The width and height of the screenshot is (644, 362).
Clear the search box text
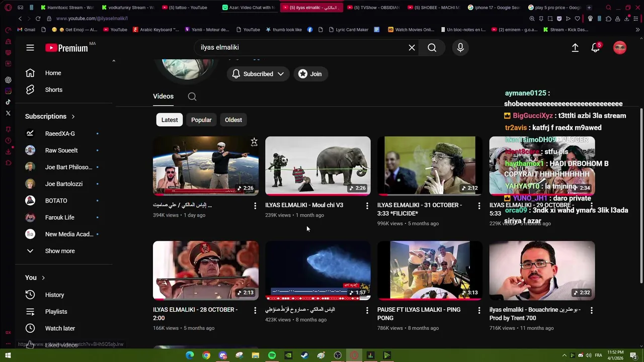[412, 47]
